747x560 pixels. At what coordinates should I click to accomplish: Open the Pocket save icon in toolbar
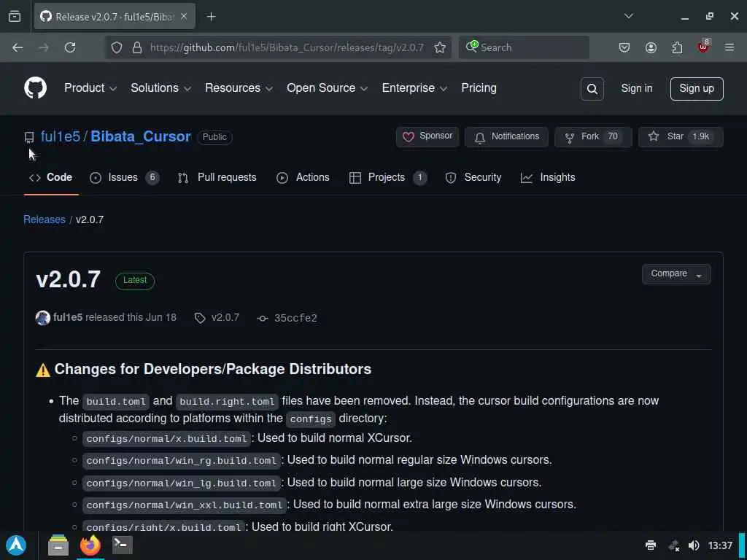pos(624,47)
